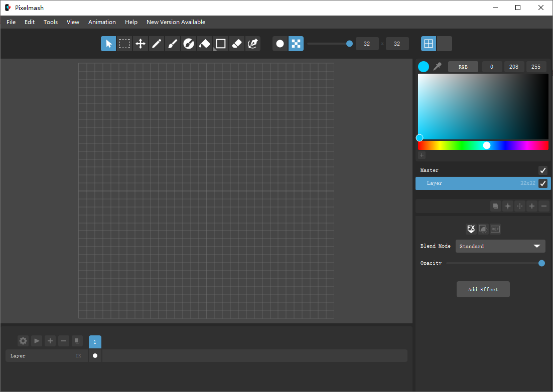Click the eyedropper color picker icon
Viewport: 553px width, 392px height.
point(437,67)
